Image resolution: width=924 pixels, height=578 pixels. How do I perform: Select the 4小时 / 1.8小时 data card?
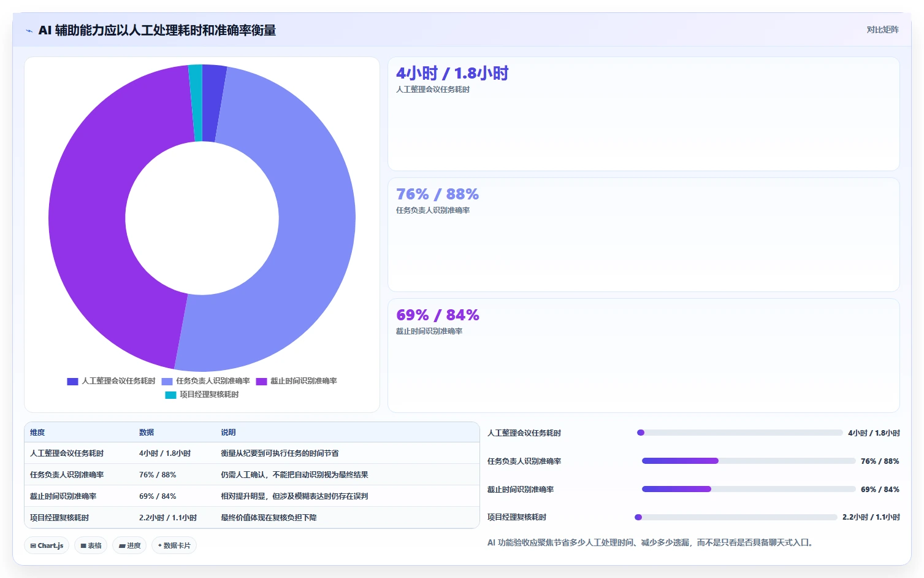click(x=644, y=114)
